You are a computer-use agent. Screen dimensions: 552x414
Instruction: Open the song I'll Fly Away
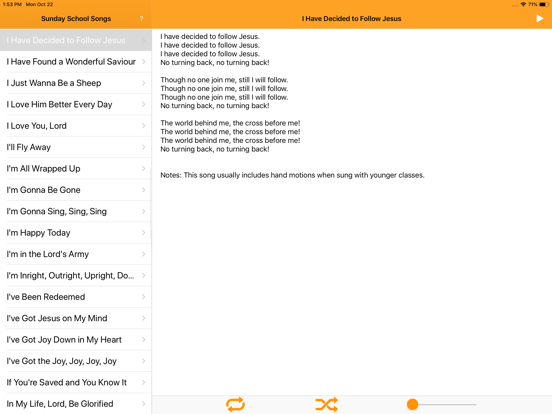[x=76, y=147]
